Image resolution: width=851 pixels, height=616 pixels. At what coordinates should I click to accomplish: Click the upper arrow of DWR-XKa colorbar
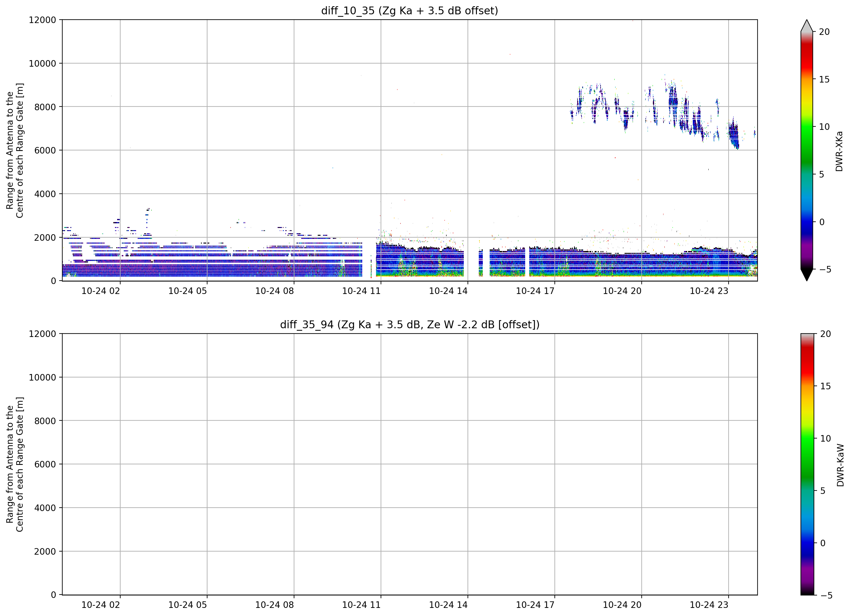[807, 26]
